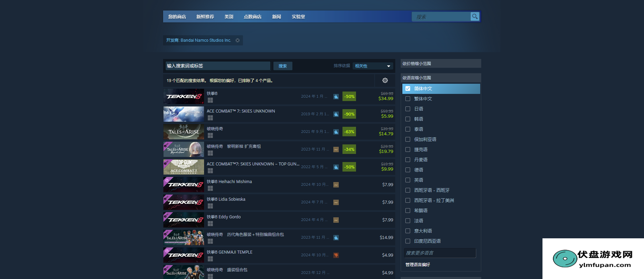
Task: Click negative review icon for GENMAJI TEMPLE
Action: (336, 255)
